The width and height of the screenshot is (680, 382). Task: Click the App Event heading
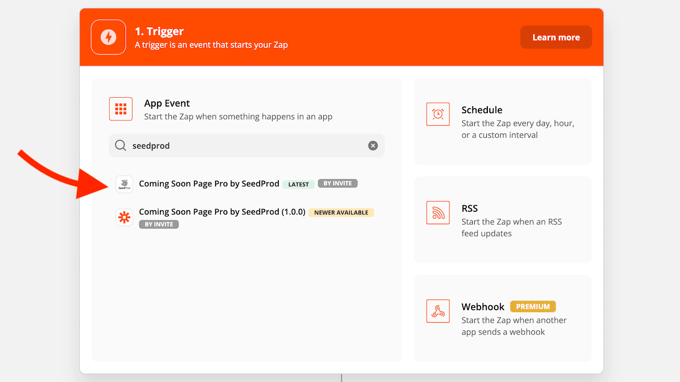pyautogui.click(x=167, y=103)
